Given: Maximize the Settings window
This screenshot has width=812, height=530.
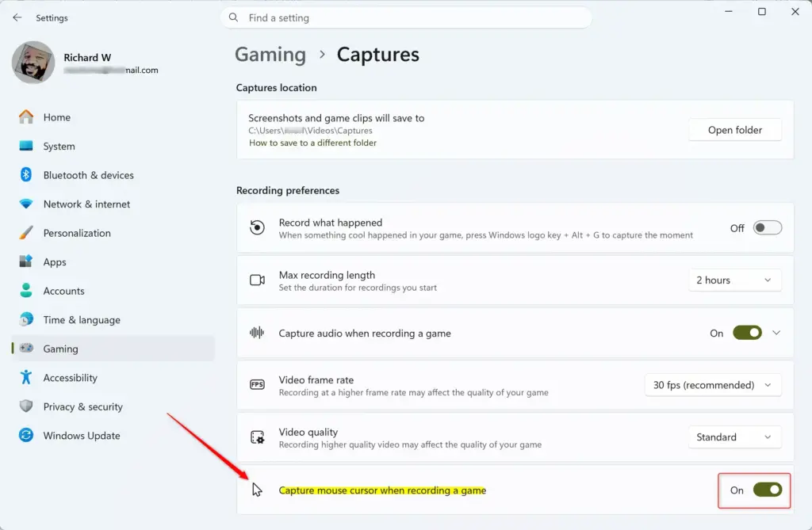Looking at the screenshot, I should (x=762, y=11).
